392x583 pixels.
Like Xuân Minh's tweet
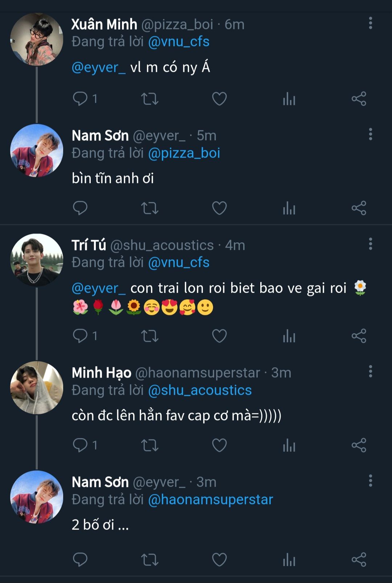coord(219,98)
